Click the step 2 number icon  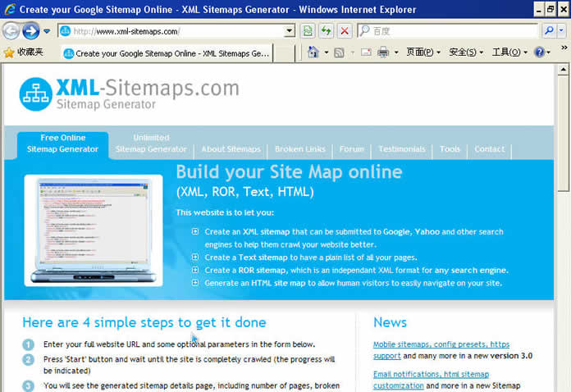pos(29,359)
